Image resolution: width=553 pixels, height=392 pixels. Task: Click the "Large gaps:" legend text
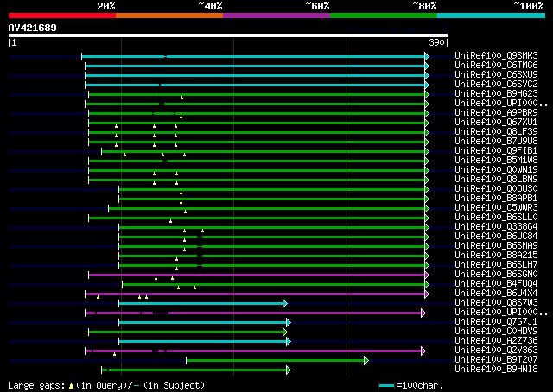point(36,385)
